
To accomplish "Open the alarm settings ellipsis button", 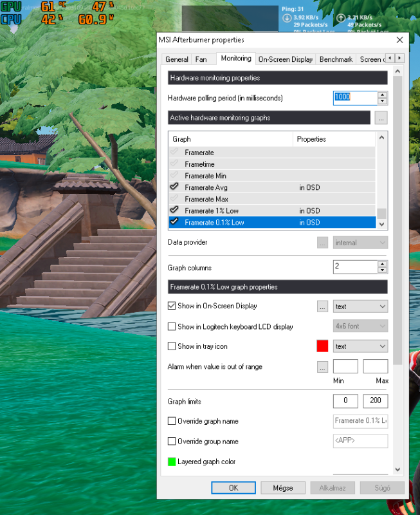I will (322, 367).
